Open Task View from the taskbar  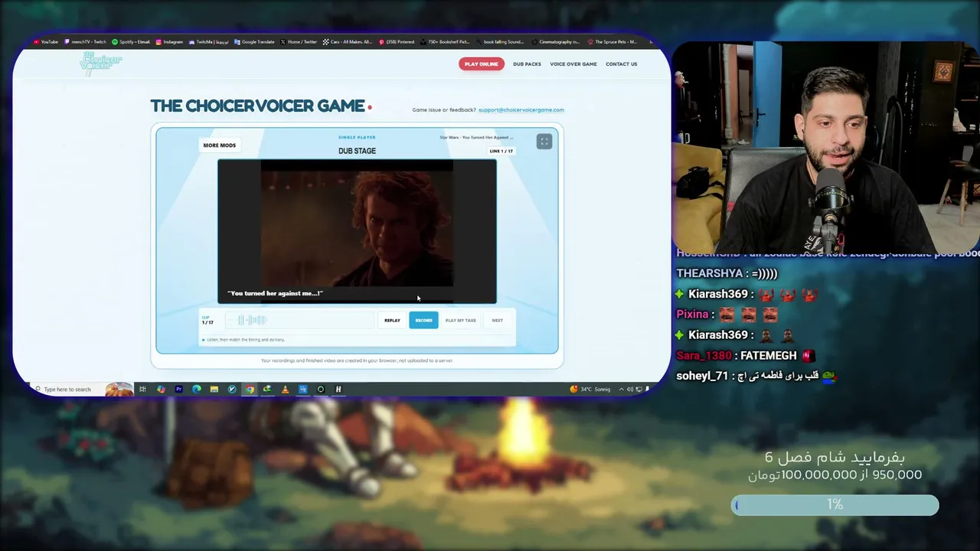142,389
